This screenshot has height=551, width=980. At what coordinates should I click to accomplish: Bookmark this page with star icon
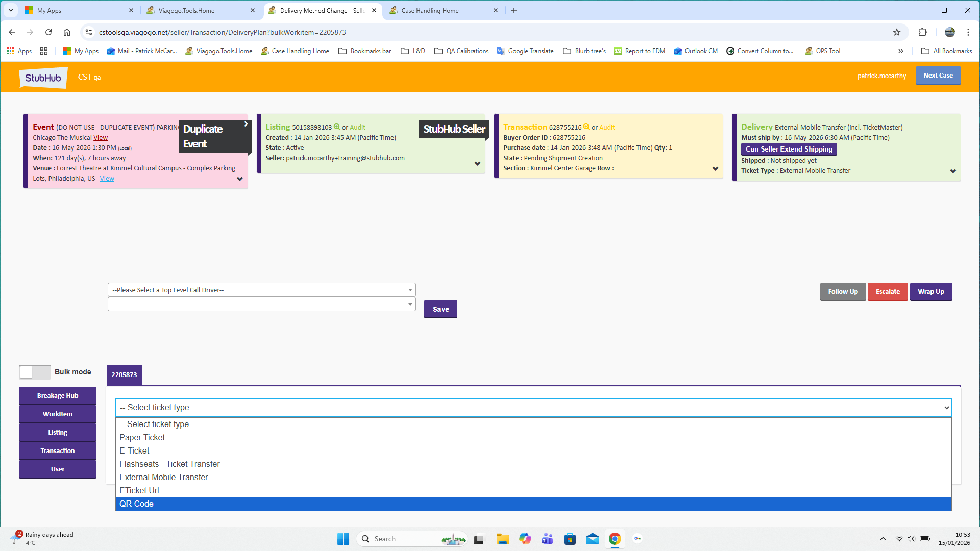tap(897, 32)
